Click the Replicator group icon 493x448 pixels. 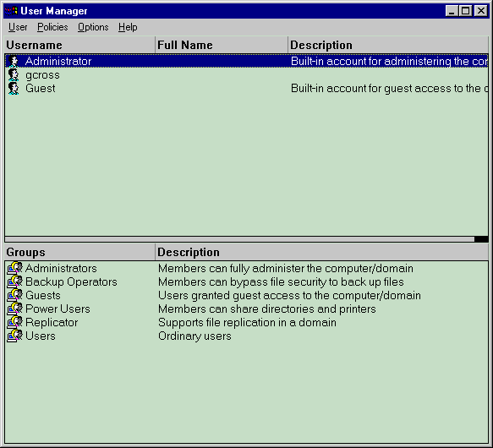point(14,322)
